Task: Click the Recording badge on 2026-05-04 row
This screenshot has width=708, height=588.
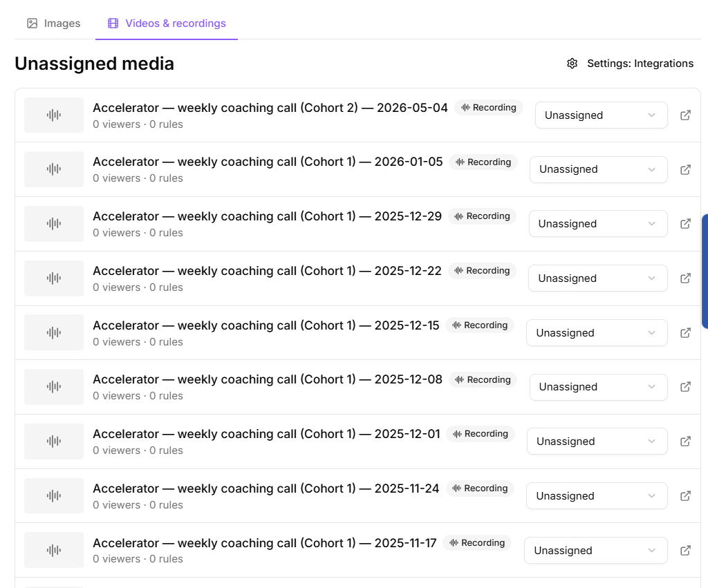Action: click(x=489, y=107)
